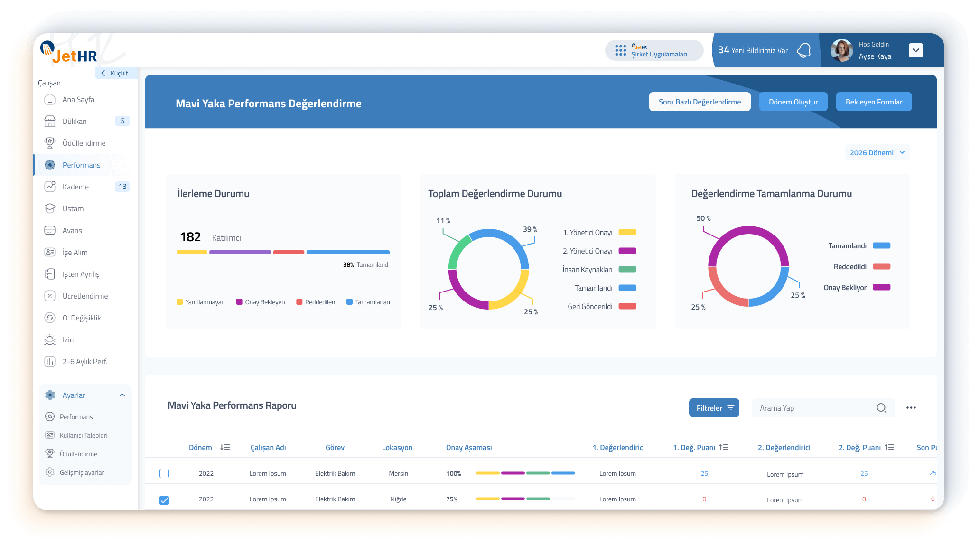Click the search magnifier icon
Image resolution: width=980 pixels, height=546 pixels.
(881, 408)
